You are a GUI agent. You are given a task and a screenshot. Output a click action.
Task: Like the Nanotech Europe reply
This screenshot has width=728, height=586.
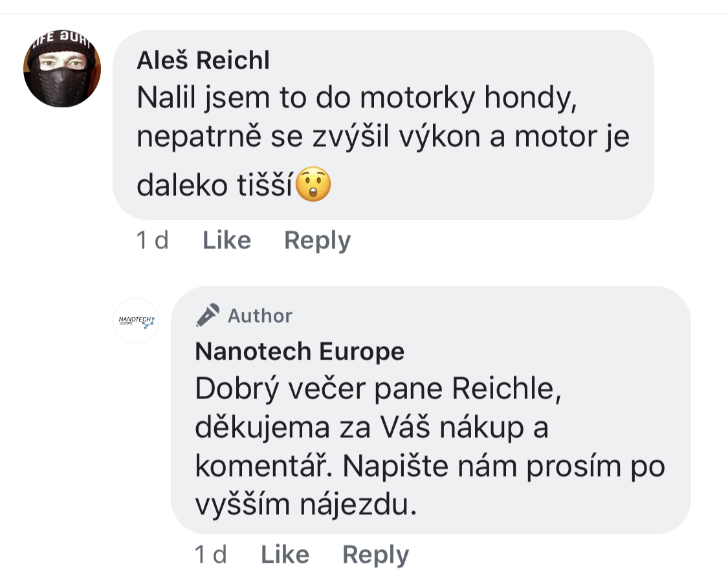click(285, 555)
